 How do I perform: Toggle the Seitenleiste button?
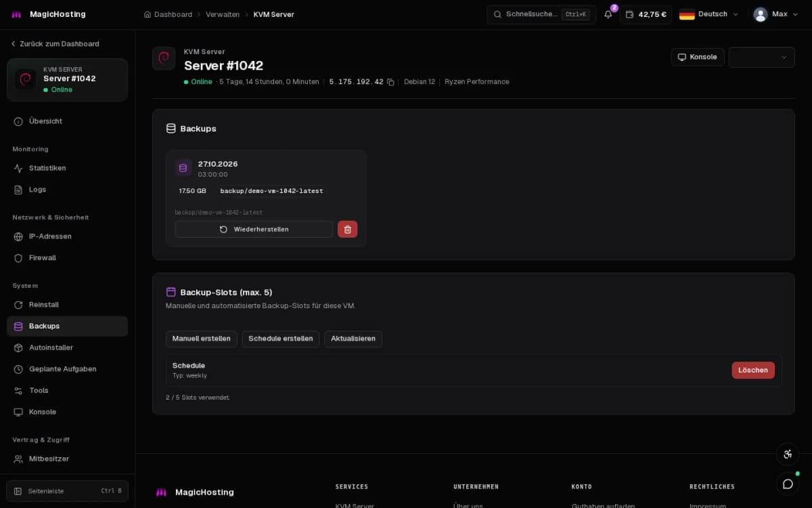click(67, 491)
